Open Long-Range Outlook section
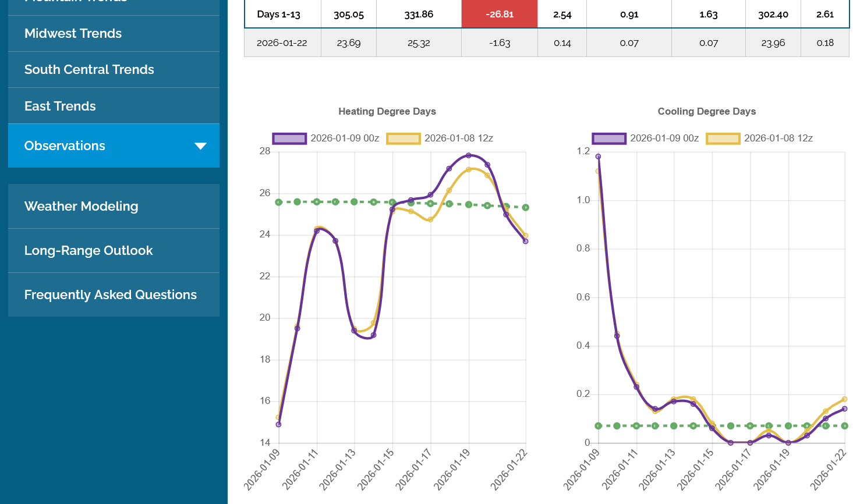The height and width of the screenshot is (504, 853). pyautogui.click(x=89, y=251)
